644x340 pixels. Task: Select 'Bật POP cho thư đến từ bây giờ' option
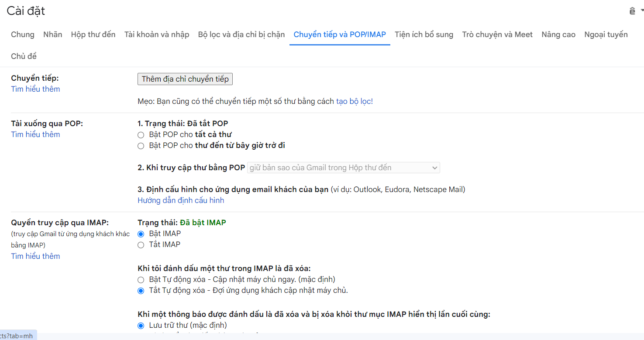pyautogui.click(x=141, y=146)
